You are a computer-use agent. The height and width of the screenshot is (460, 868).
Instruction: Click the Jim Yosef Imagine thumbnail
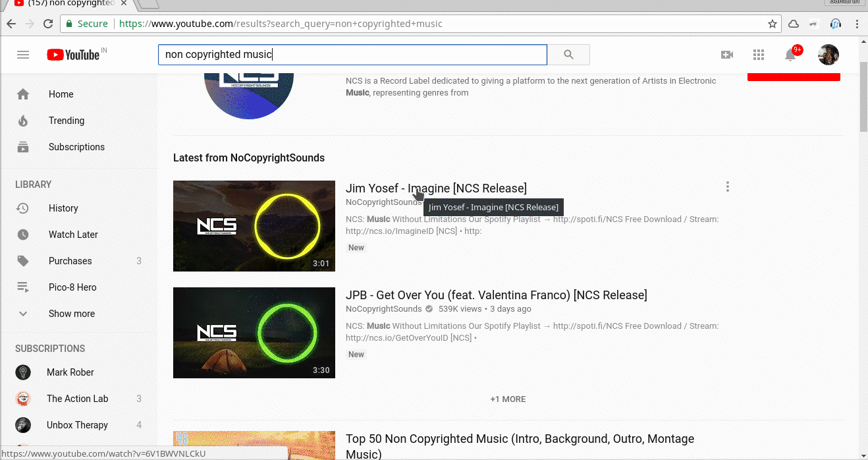254,226
